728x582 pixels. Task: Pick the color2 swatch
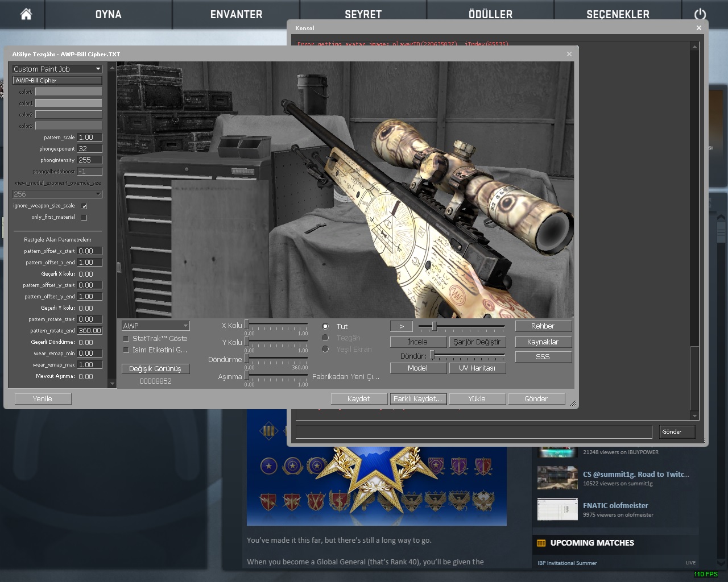point(68,114)
